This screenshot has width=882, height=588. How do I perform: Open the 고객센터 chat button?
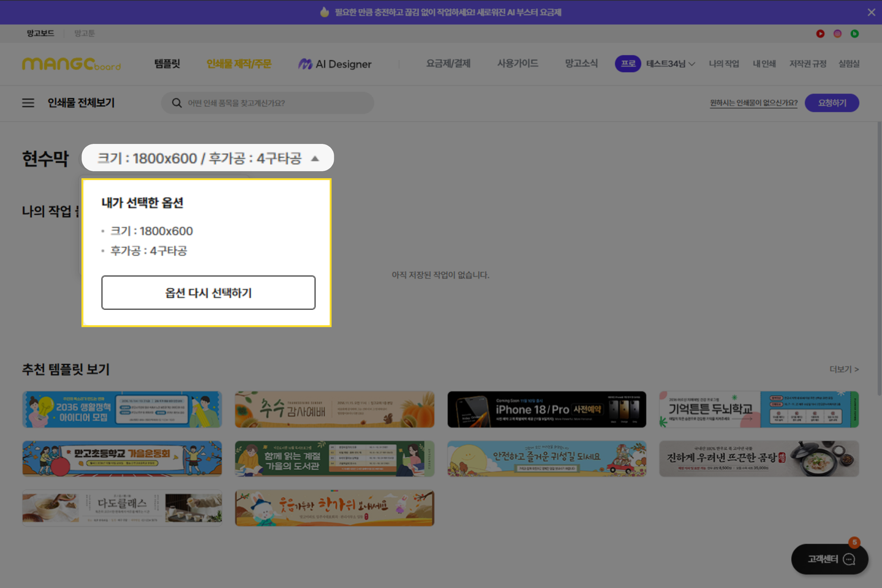[830, 559]
